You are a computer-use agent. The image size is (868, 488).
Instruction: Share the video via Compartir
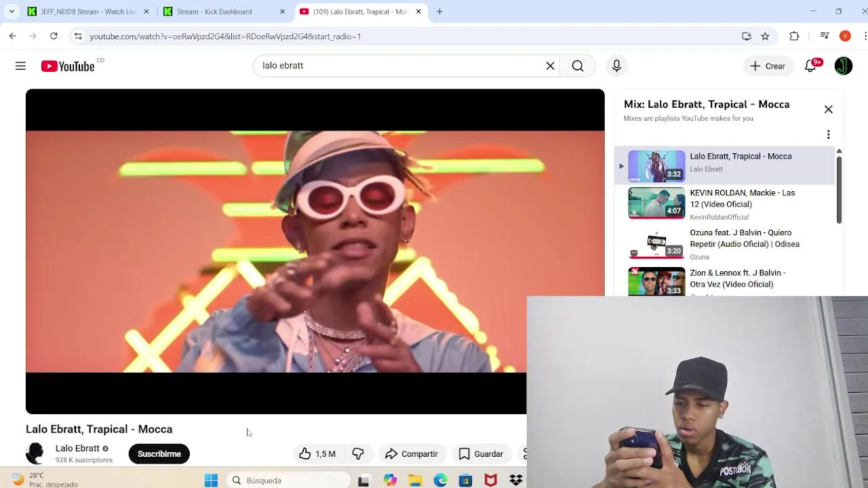[411, 454]
